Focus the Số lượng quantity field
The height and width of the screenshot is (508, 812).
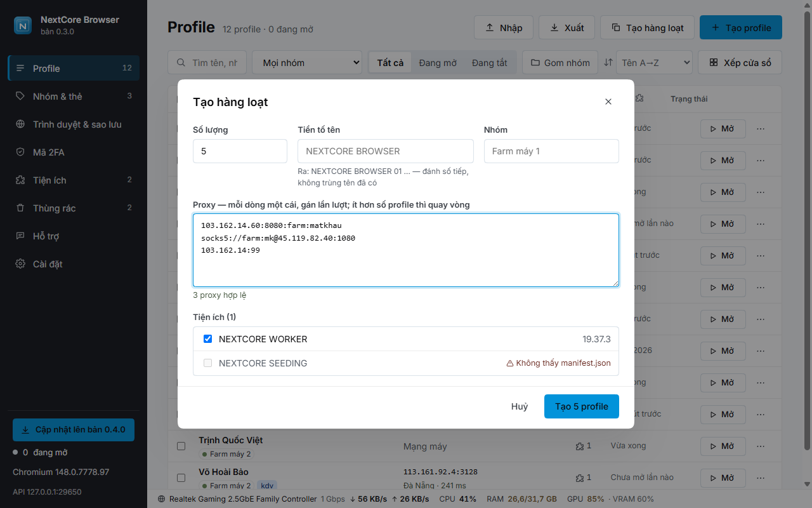240,151
